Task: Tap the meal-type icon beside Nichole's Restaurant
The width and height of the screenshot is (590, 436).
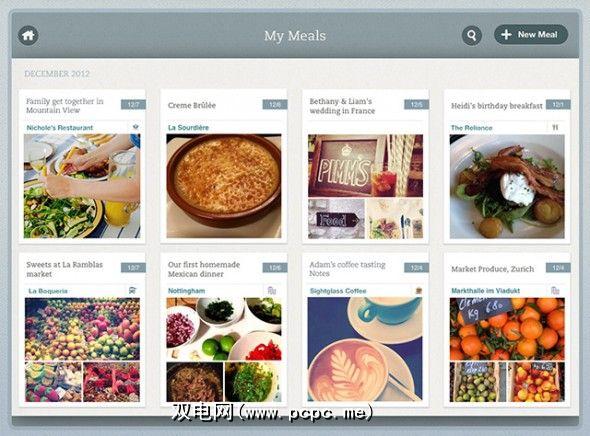Action: point(136,127)
